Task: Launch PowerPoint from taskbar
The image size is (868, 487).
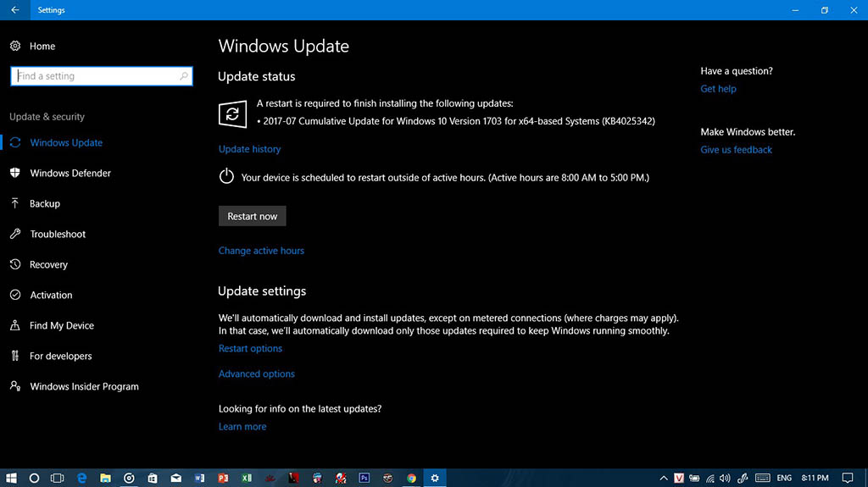Action: click(x=223, y=478)
